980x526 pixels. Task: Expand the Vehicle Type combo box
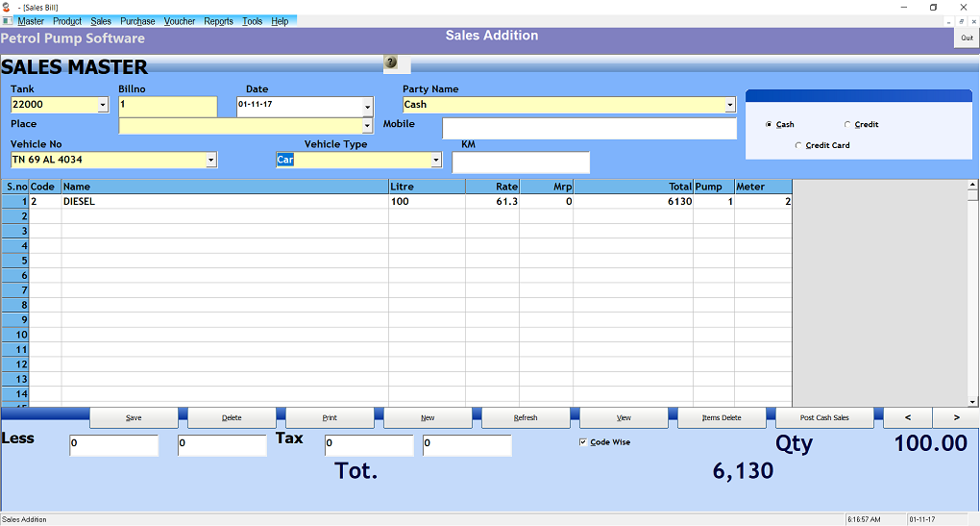(436, 161)
